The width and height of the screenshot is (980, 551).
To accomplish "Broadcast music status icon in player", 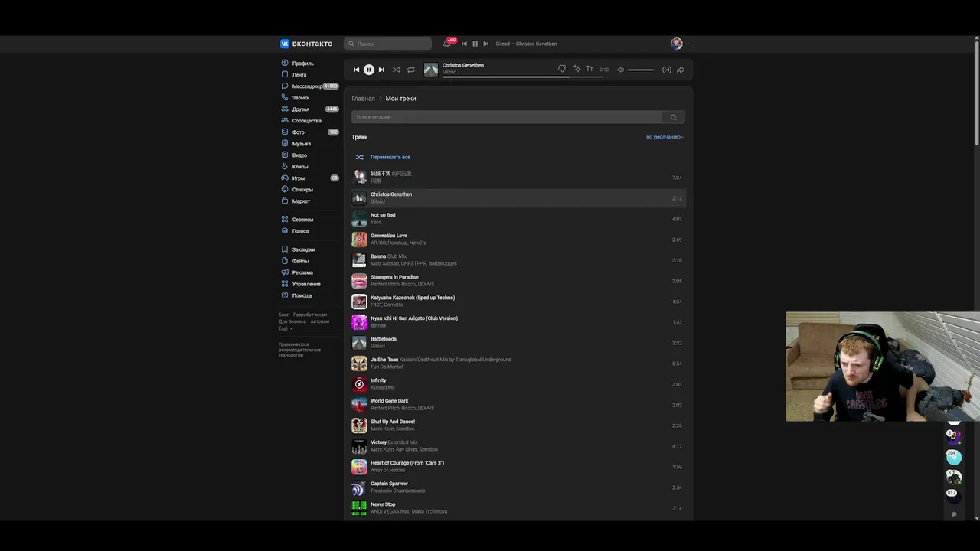I will coord(667,70).
